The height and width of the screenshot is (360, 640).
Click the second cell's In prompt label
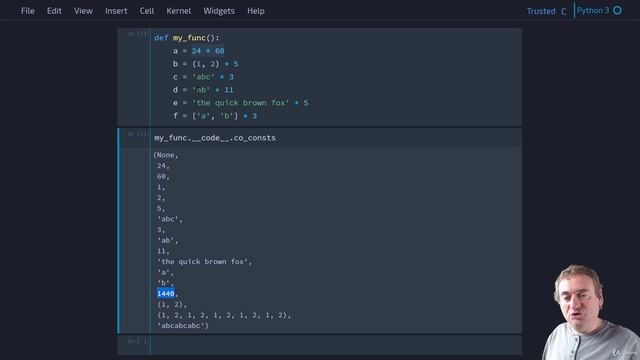point(138,134)
